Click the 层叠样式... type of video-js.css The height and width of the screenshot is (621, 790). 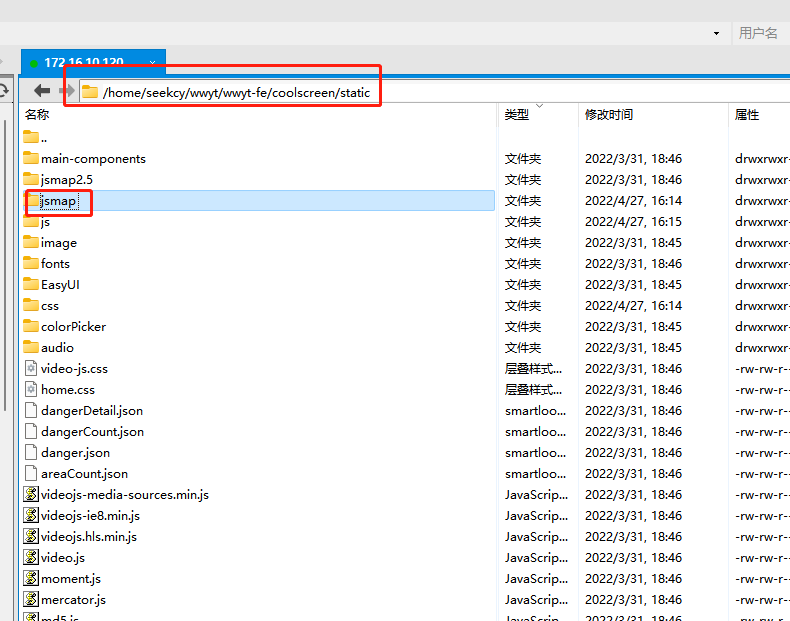(533, 369)
